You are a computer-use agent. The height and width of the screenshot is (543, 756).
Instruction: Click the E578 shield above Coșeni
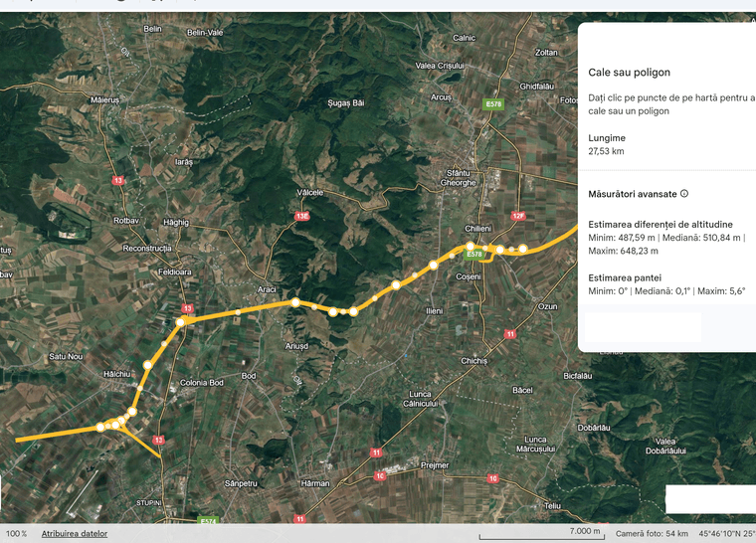point(474,256)
